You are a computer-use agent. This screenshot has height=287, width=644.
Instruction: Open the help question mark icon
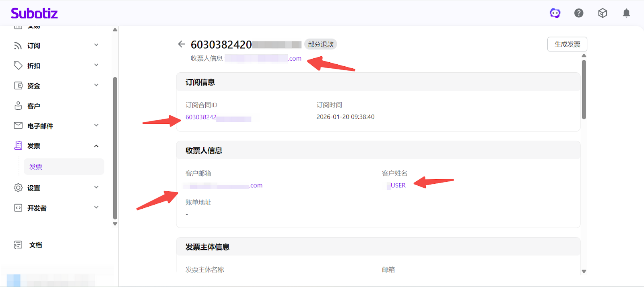[579, 13]
